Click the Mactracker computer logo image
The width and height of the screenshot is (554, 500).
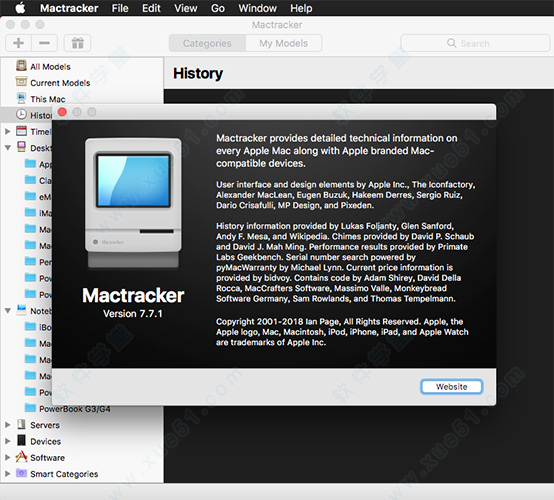point(133,203)
